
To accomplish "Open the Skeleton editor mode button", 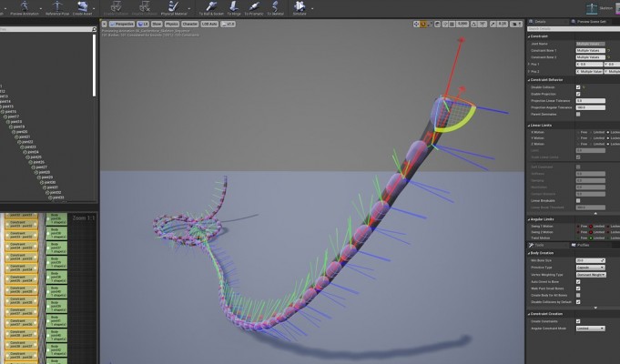I will coord(599,8).
